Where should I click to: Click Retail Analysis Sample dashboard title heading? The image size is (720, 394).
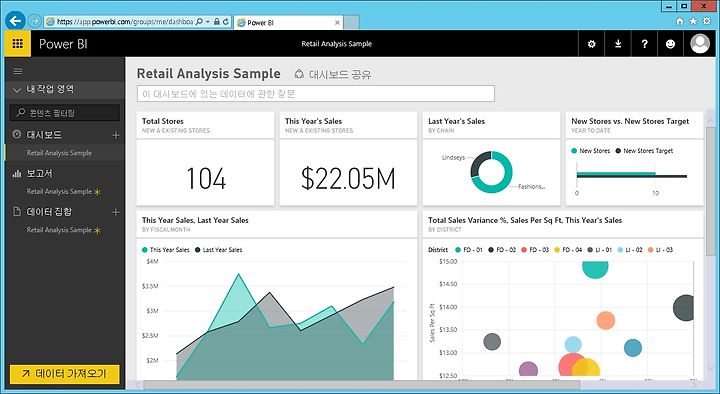[x=208, y=73]
